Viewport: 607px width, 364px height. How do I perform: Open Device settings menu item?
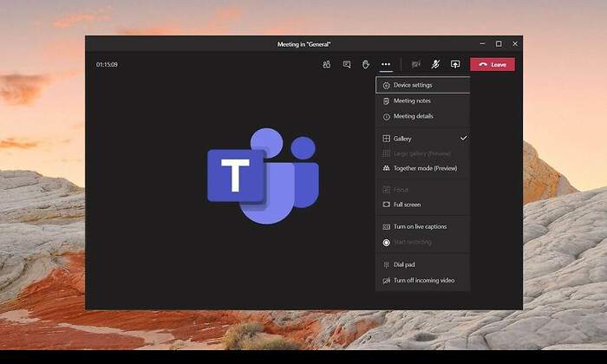[x=423, y=85]
